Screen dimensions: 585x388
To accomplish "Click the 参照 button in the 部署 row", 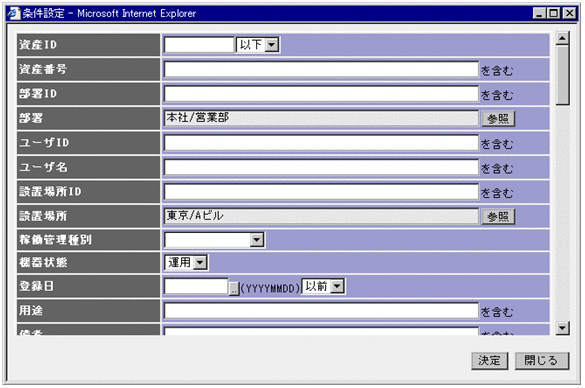I will point(498,119).
